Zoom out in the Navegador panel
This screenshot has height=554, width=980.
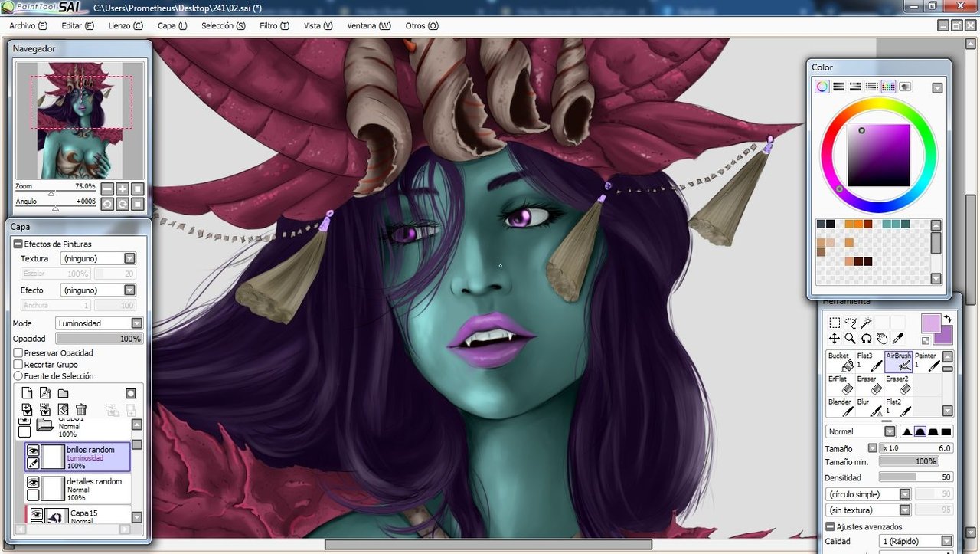(107, 188)
